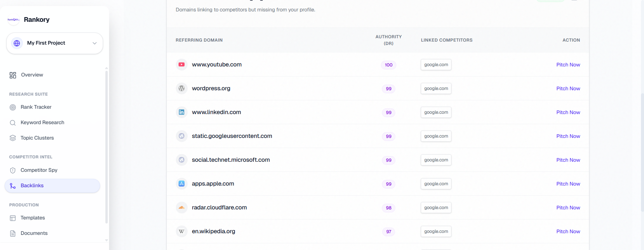Image resolution: width=644 pixels, height=250 pixels.
Task: Click the Apple App Store favicon
Action: click(182, 184)
